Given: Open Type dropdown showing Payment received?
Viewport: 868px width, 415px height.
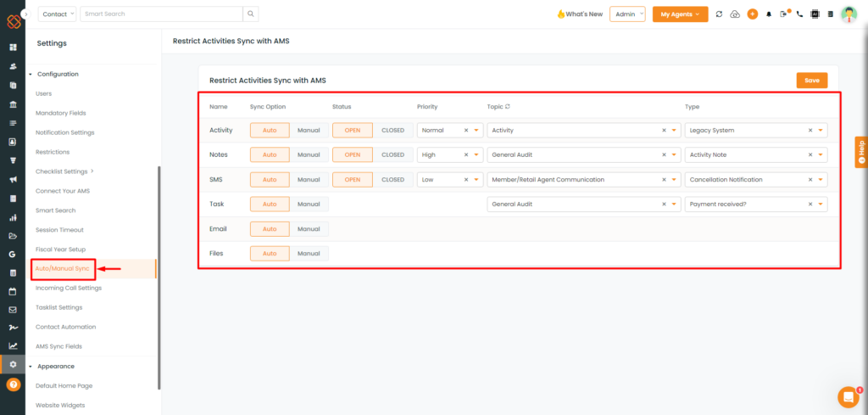Looking at the screenshot, I should (756, 204).
